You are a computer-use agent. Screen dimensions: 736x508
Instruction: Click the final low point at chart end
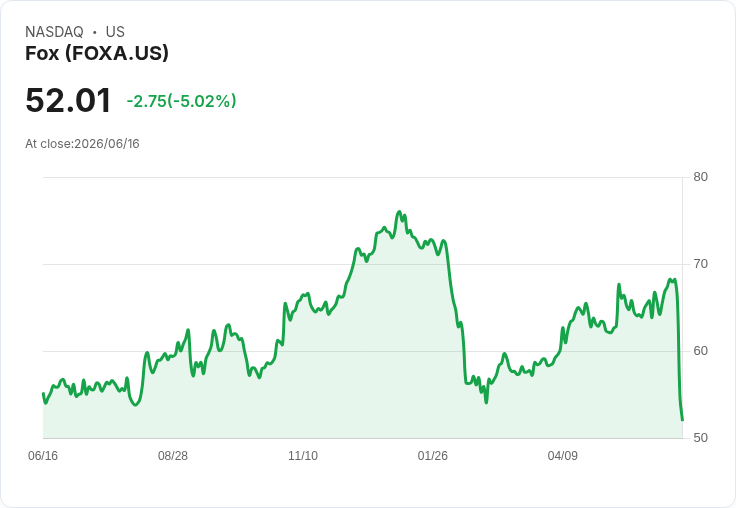[682, 420]
